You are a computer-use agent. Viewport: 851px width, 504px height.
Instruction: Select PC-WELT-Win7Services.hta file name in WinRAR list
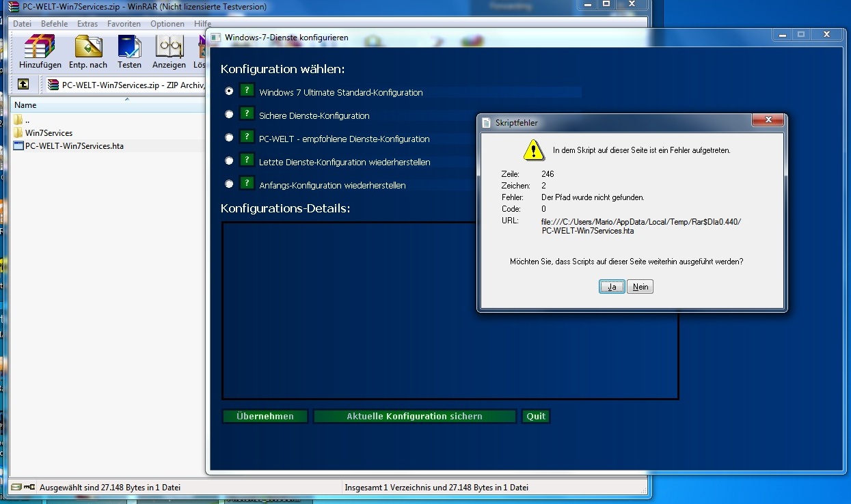pyautogui.click(x=75, y=145)
